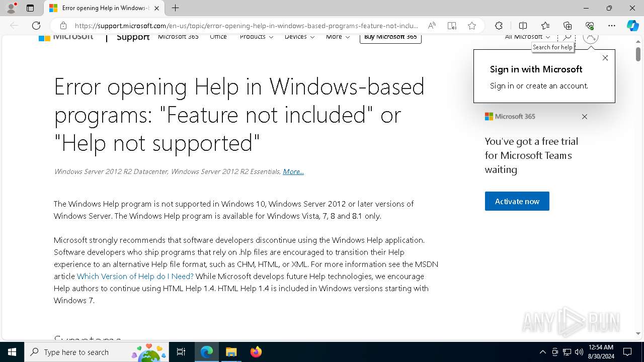The height and width of the screenshot is (362, 644).
Task: Open Copilot sidebar
Action: click(632, 26)
